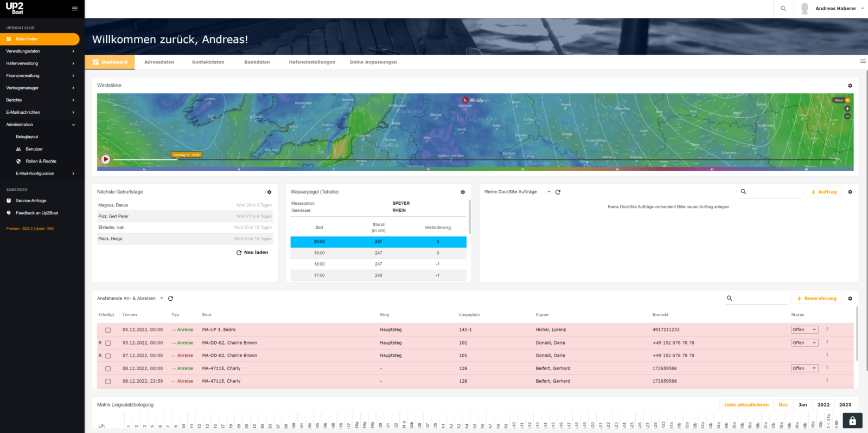This screenshot has width=868, height=433.
Task: Switch to Kontaktdaten tab
Action: pos(208,62)
